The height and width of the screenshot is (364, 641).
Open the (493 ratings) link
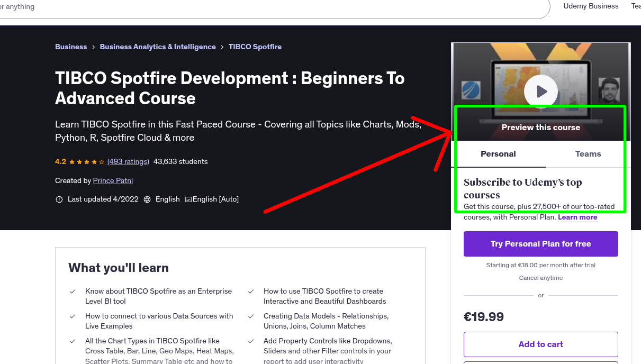pos(128,161)
